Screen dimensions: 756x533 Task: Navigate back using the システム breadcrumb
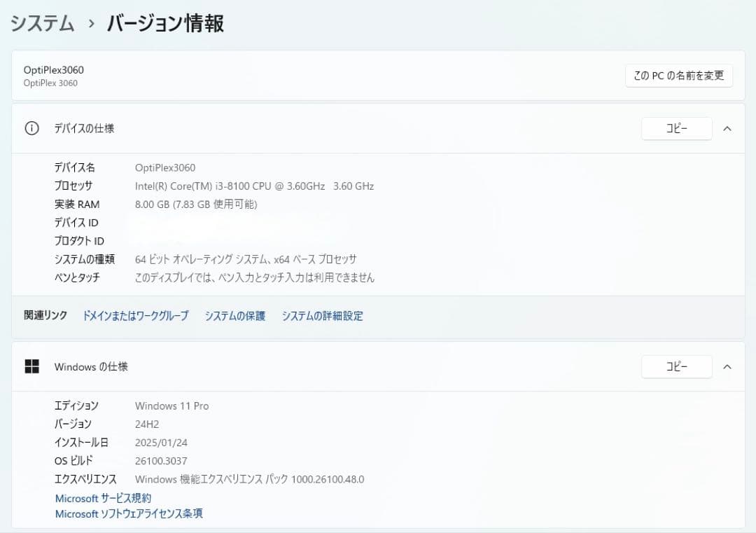pos(41,23)
